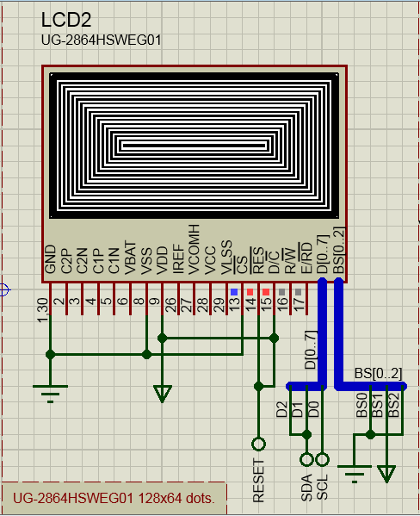
Task: Click the BS[0..2] pin name inside the LCD body
Action: point(339,250)
